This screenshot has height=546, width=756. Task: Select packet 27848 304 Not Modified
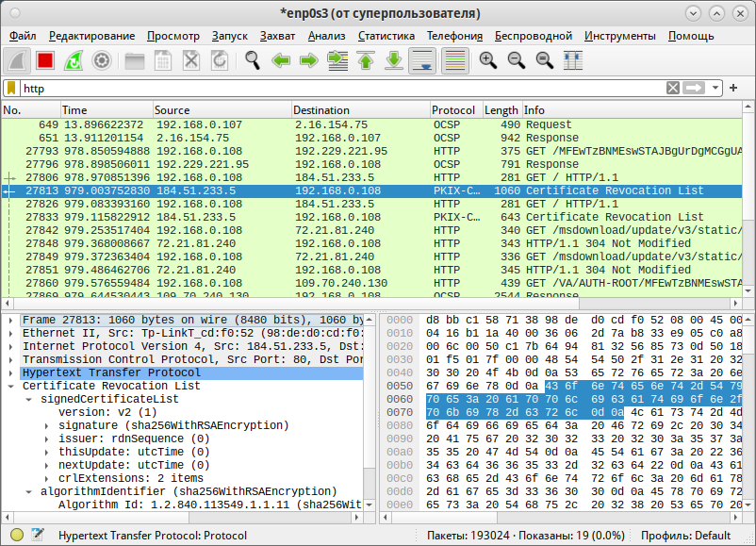coord(371,243)
